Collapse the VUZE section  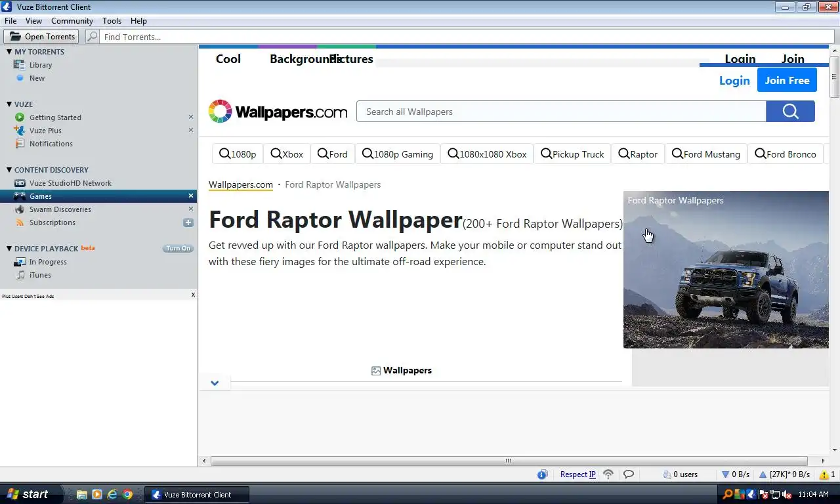click(x=9, y=104)
